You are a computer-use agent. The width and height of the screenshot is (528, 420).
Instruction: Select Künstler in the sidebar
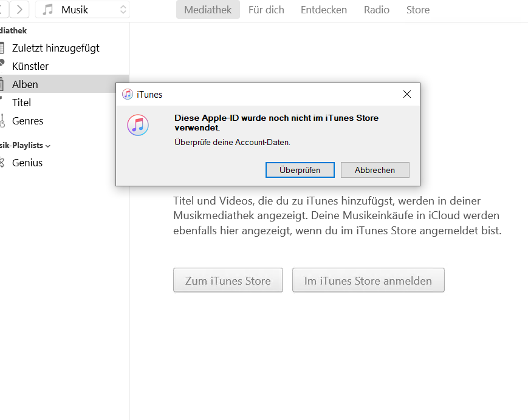click(64, 66)
